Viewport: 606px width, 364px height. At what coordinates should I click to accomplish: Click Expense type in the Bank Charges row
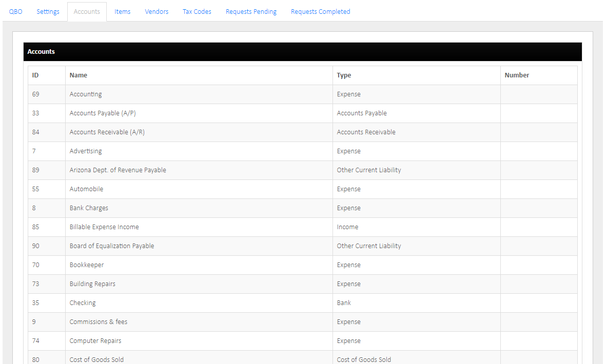coord(348,208)
